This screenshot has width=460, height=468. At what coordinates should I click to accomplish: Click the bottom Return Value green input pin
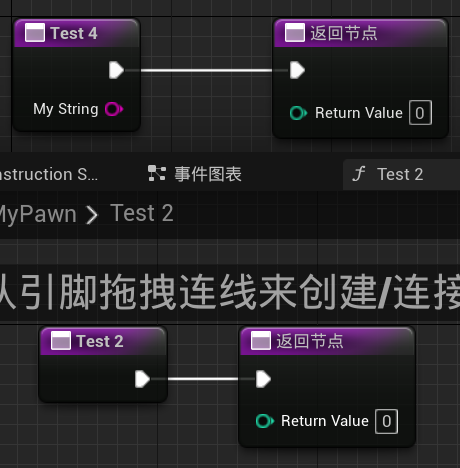tap(265, 421)
